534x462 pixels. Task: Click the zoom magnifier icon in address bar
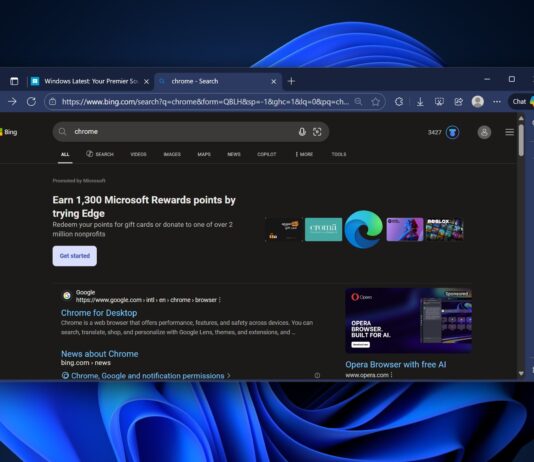point(358,101)
